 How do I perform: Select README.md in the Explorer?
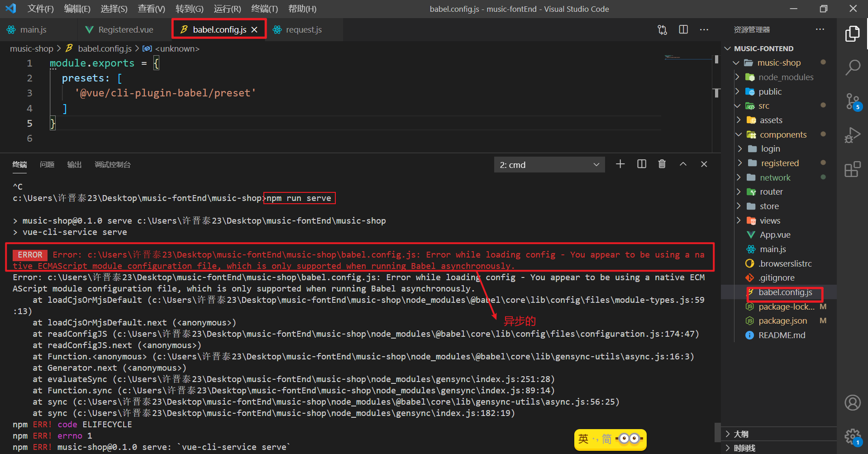coord(781,335)
